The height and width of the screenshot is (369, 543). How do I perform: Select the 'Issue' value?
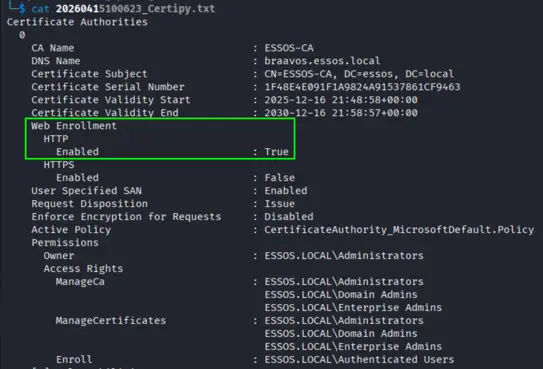[280, 204]
